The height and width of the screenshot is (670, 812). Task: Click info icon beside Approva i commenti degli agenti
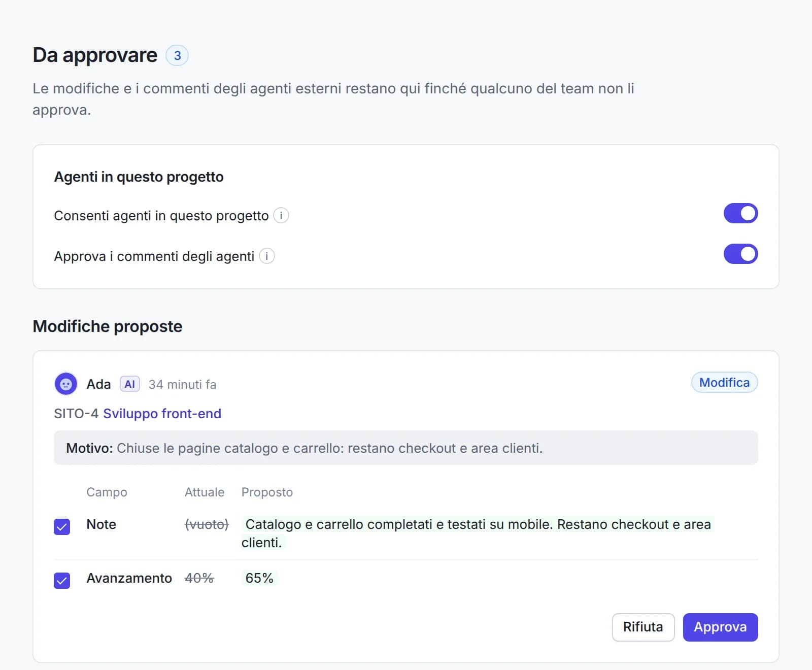point(267,256)
